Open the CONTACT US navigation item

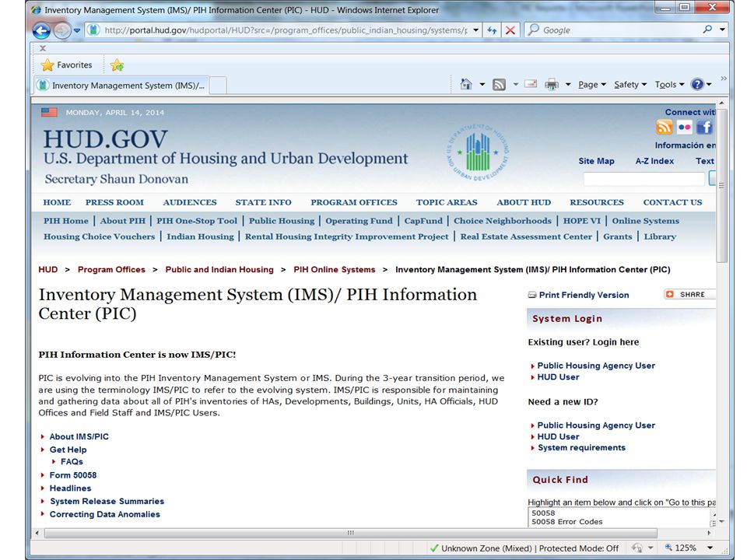[x=672, y=202]
